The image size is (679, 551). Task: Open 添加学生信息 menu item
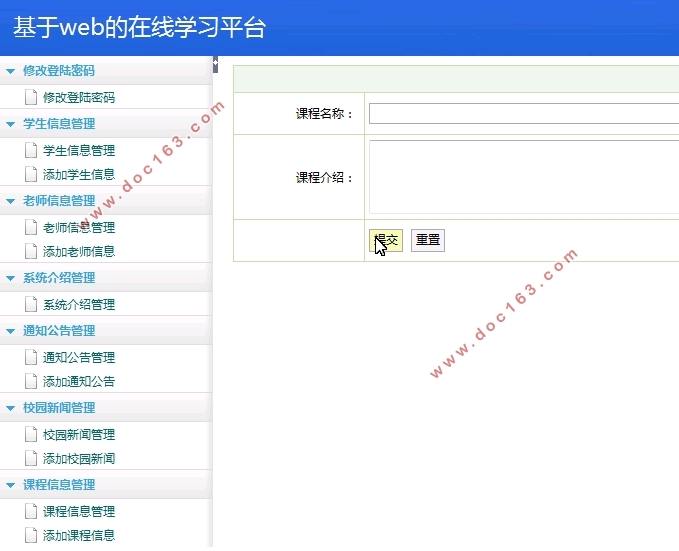[79, 174]
